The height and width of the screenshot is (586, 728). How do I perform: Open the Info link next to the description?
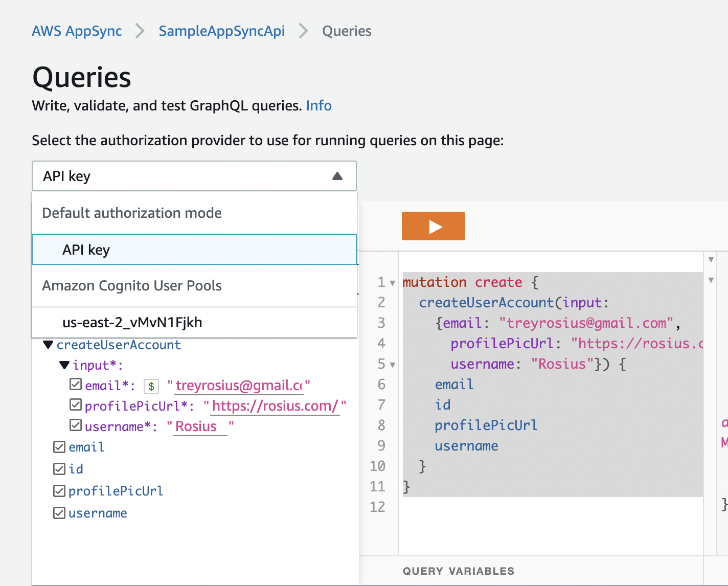[318, 106]
